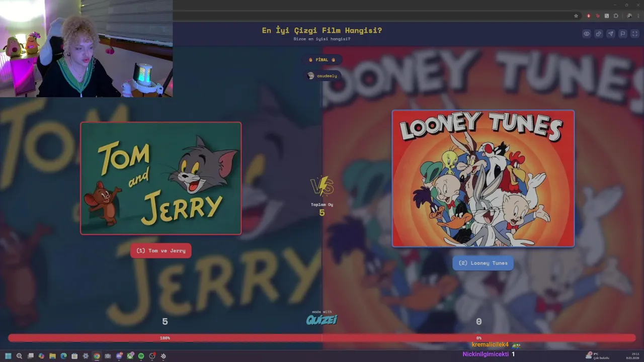Click the asudeely user badge

pyautogui.click(x=322, y=76)
